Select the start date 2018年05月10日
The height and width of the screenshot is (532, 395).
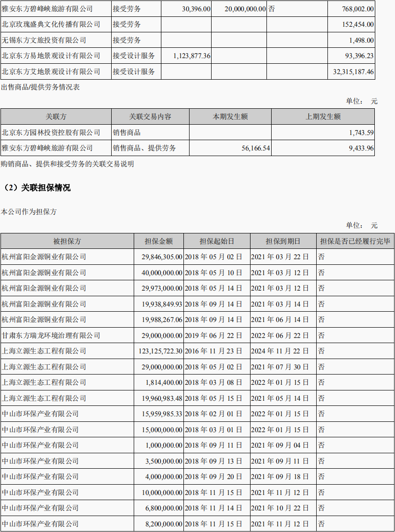(x=213, y=273)
